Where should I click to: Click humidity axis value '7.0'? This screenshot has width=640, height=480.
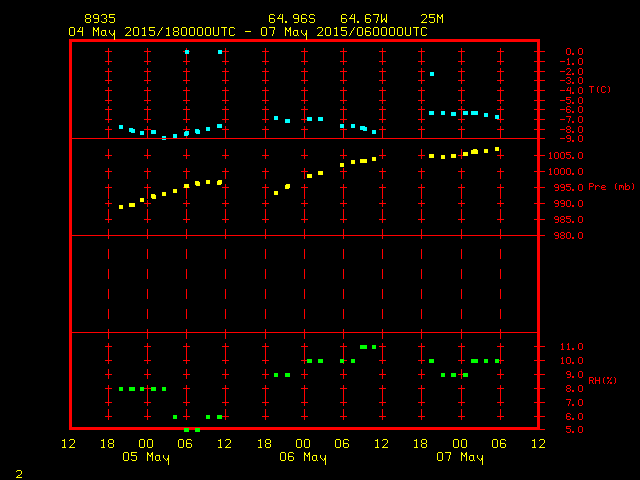[574, 403]
